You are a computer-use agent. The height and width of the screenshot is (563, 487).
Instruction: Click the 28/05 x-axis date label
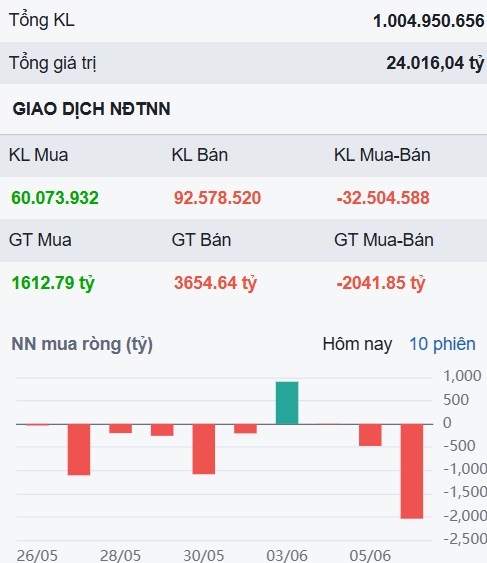coord(120,555)
